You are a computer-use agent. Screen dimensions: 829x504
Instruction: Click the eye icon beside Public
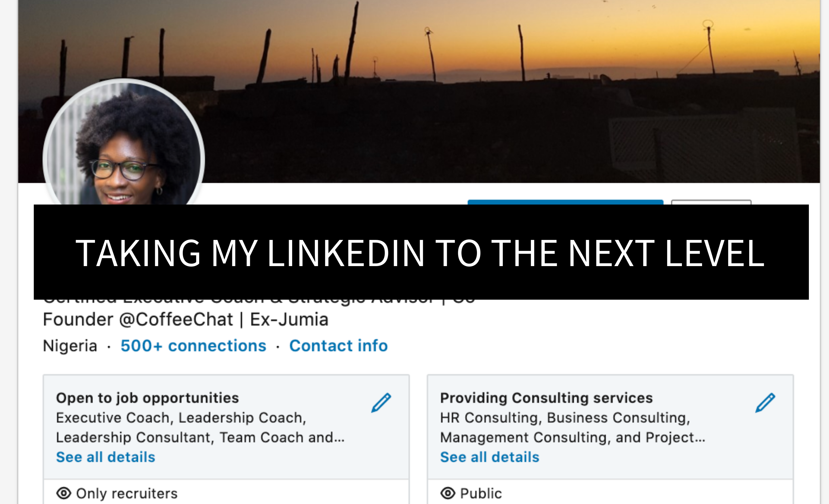tap(448, 493)
